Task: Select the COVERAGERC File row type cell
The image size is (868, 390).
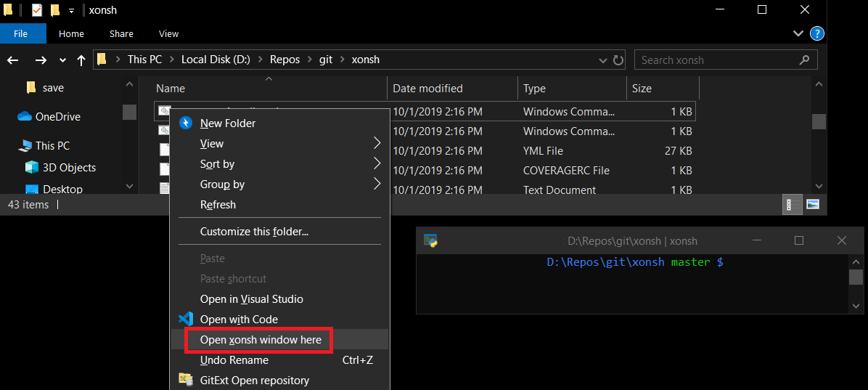Action: pos(566,170)
